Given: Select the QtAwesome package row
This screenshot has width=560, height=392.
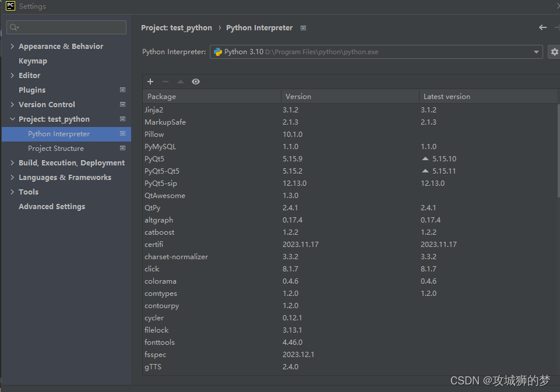Looking at the screenshot, I should (350, 195).
